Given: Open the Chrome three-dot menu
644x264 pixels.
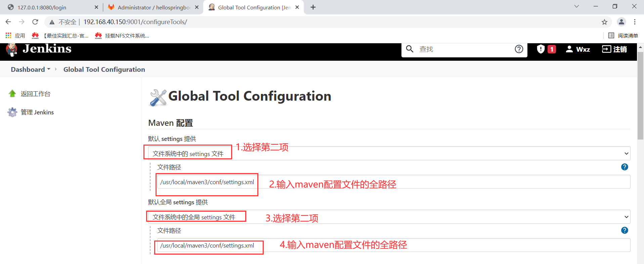Looking at the screenshot, I should click(635, 22).
